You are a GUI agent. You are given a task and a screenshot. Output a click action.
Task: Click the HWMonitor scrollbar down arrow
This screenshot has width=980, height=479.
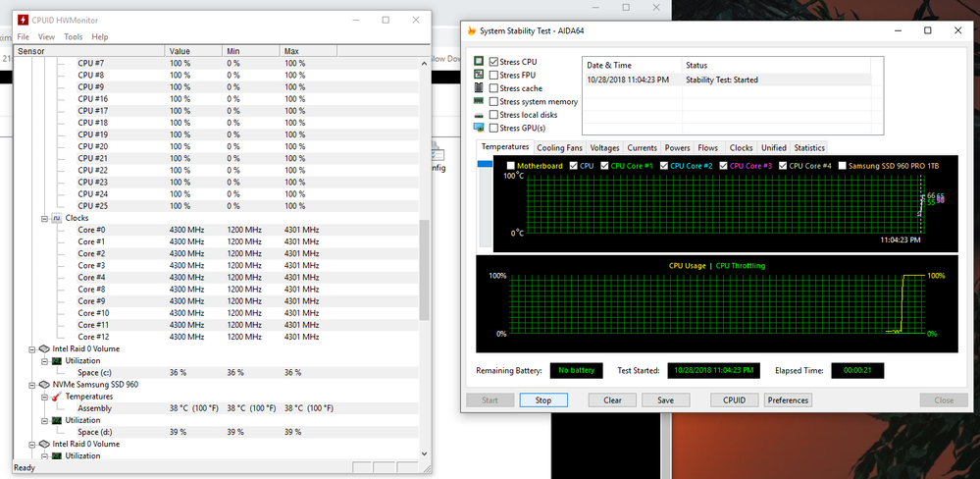pos(425,453)
